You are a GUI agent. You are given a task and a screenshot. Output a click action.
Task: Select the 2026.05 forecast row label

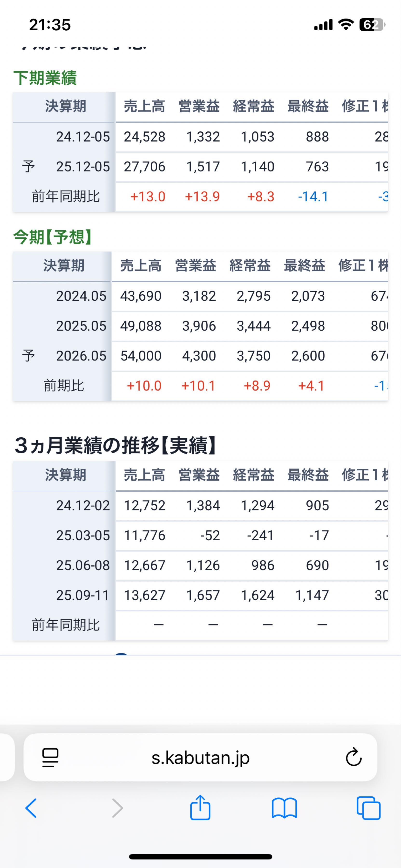click(81, 356)
